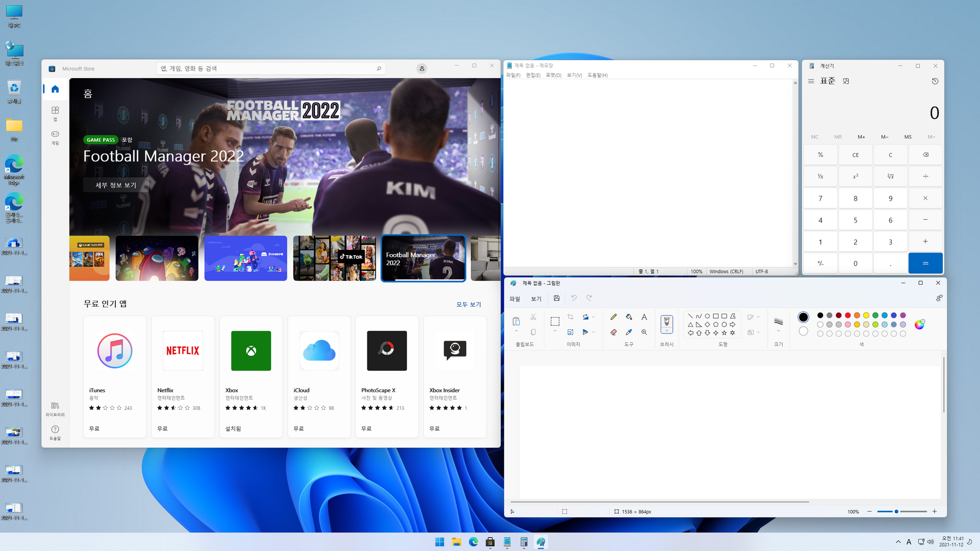Expand the Brushes dropdown in Paint

coord(667,330)
